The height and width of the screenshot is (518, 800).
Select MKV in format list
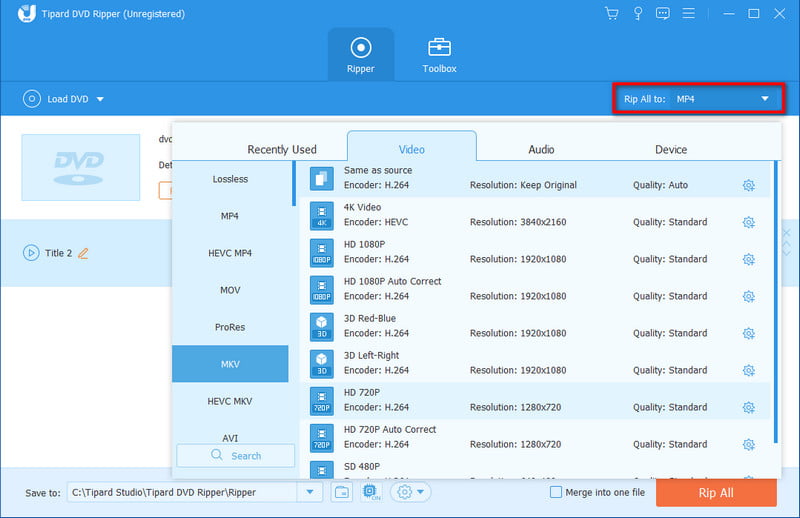click(230, 364)
